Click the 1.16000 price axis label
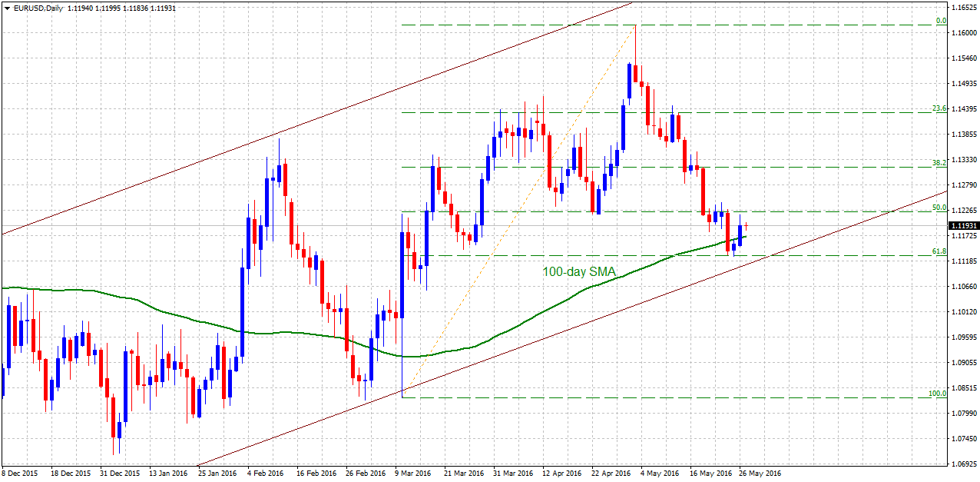980x482 pixels. point(963,33)
